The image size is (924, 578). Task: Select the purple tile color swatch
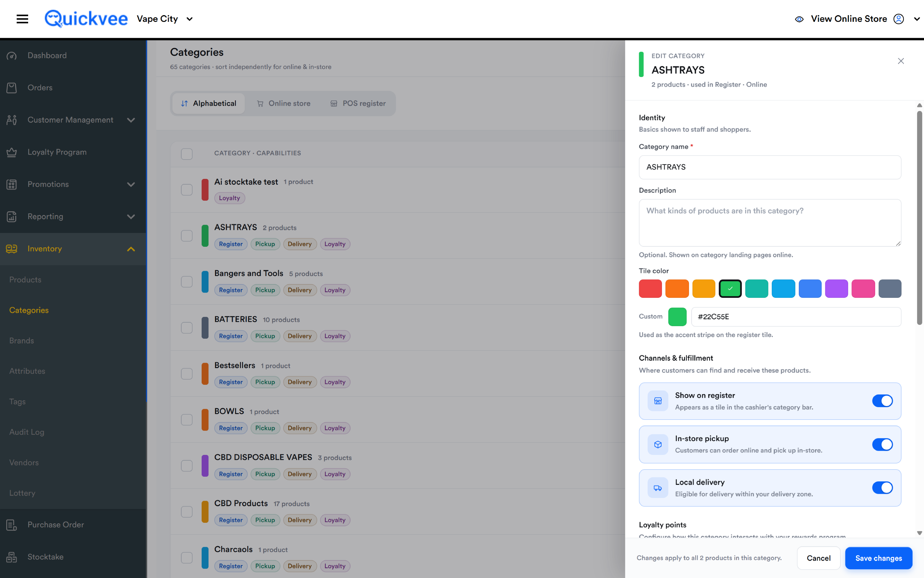836,289
